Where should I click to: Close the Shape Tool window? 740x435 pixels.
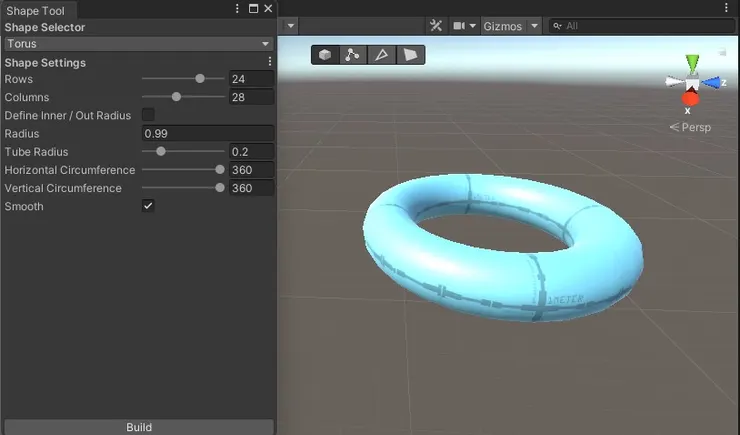(x=268, y=8)
